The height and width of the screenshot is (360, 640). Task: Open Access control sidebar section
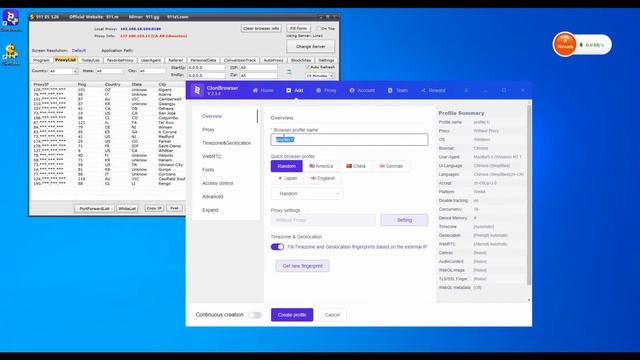tap(218, 183)
